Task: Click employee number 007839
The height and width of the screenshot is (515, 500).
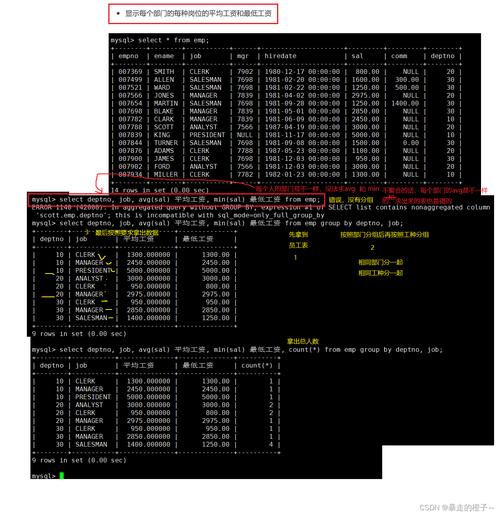Action: click(x=130, y=135)
